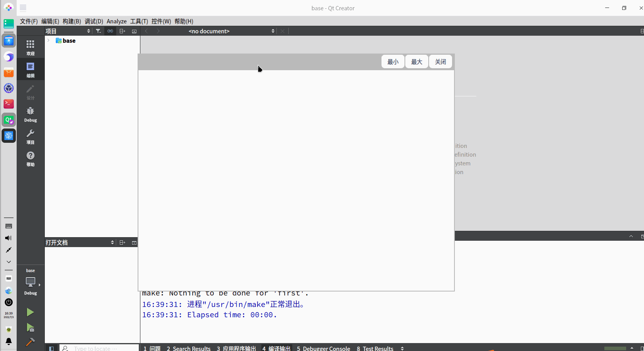This screenshot has height=351, width=644.
Task: Expand the base project tree node
Action: pyautogui.click(x=48, y=40)
